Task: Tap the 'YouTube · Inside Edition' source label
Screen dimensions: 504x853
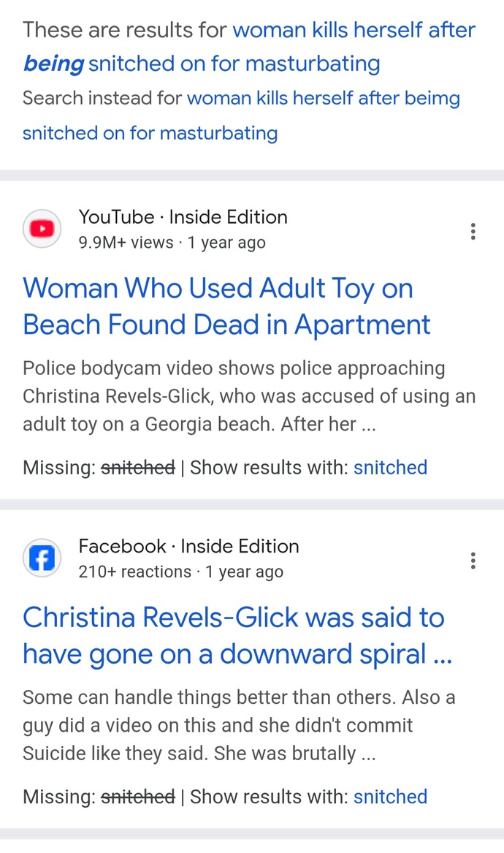Action: [x=183, y=217]
